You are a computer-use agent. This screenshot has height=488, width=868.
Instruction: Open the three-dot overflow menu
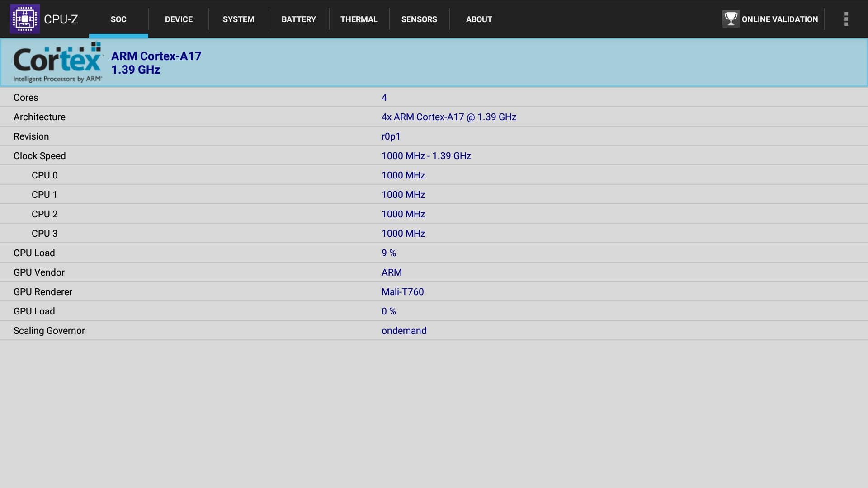[x=846, y=19]
